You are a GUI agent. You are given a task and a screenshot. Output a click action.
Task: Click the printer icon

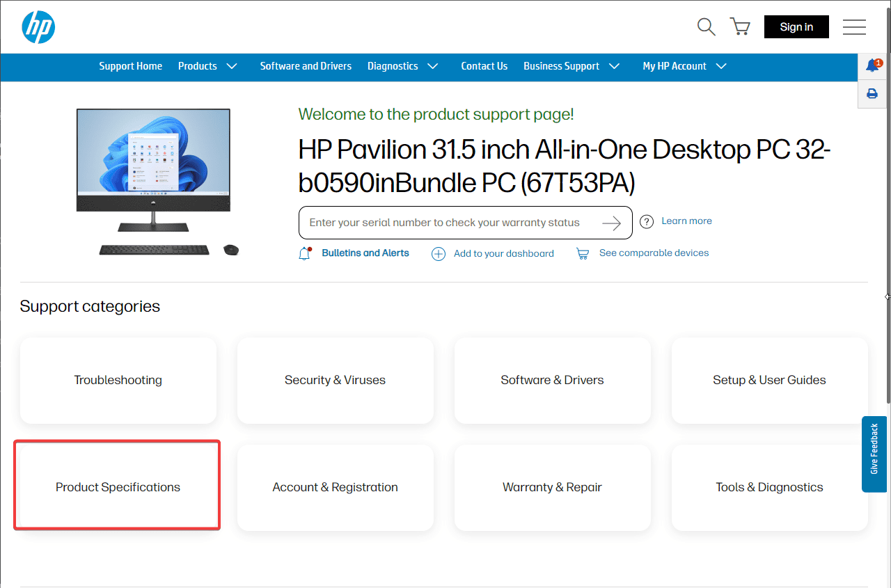pyautogui.click(x=872, y=94)
